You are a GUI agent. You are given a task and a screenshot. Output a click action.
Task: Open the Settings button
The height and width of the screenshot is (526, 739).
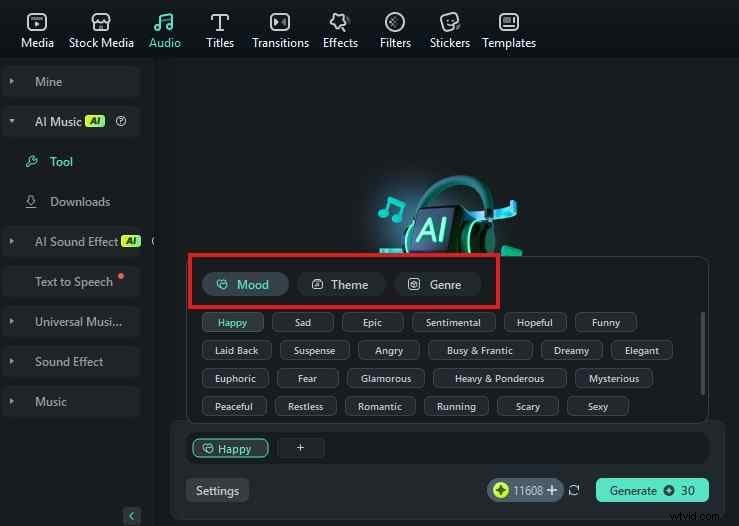(217, 491)
